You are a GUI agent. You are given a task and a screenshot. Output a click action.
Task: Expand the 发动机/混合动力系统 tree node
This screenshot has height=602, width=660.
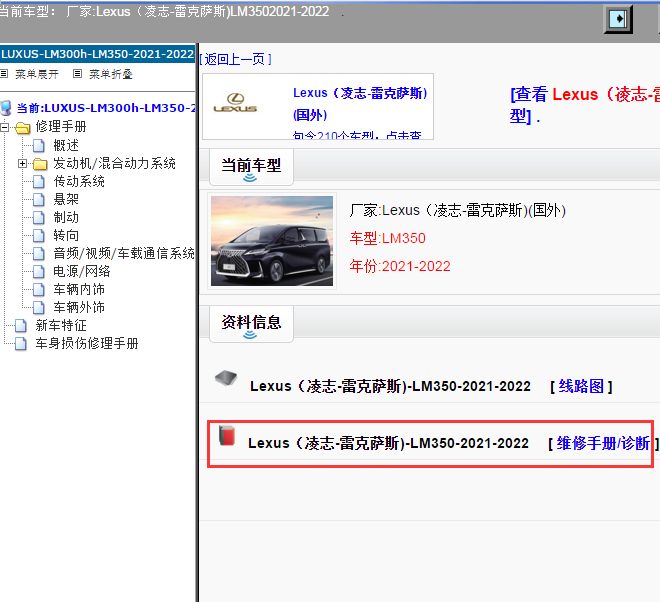(22, 164)
